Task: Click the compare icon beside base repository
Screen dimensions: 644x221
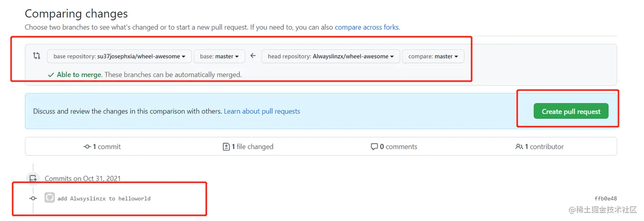Action: 37,56
